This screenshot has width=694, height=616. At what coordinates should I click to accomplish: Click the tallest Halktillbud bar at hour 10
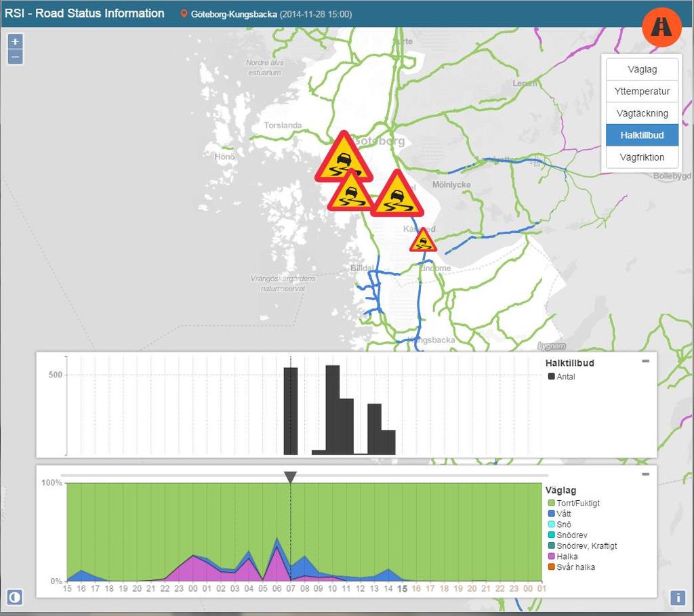click(333, 410)
